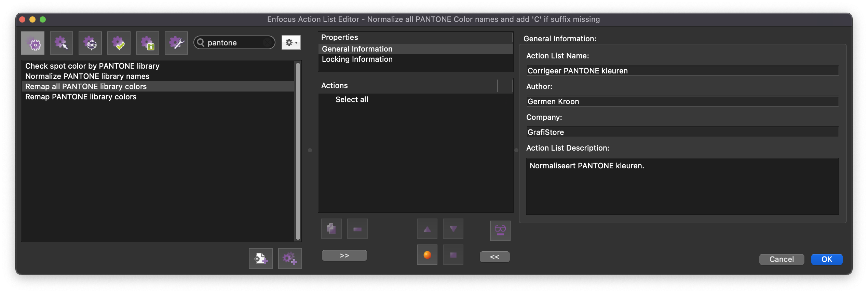The height and width of the screenshot is (293, 868).
Task: Click 'Select all' in Actions list
Action: (352, 99)
